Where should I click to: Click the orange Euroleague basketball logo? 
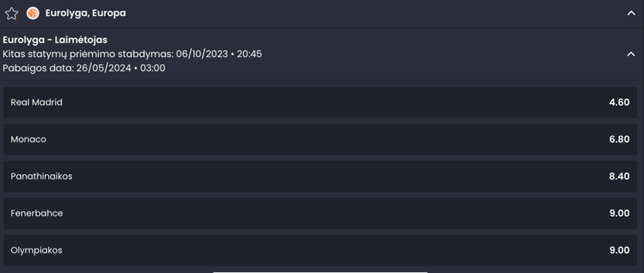(33, 14)
